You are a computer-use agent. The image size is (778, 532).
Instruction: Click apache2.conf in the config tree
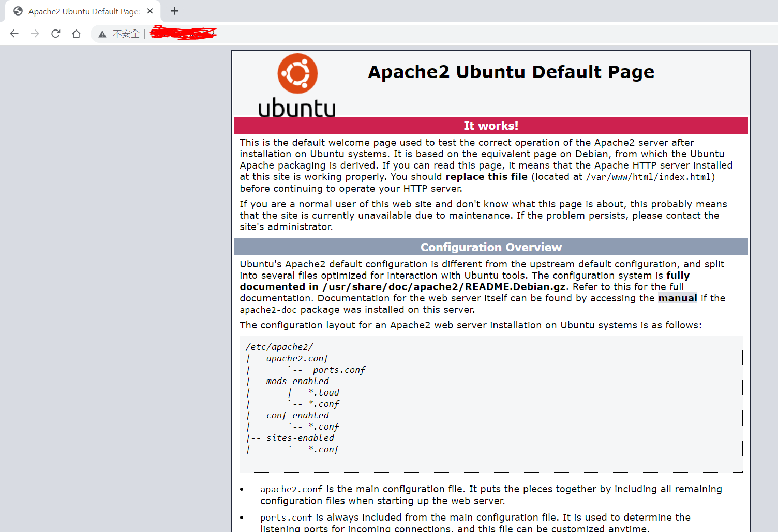(297, 359)
